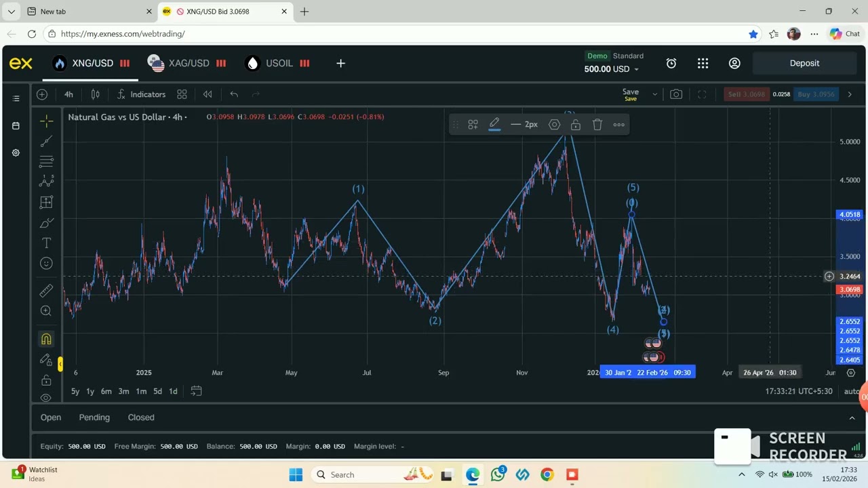Open the sidebar settings gear

pyautogui.click(x=16, y=152)
